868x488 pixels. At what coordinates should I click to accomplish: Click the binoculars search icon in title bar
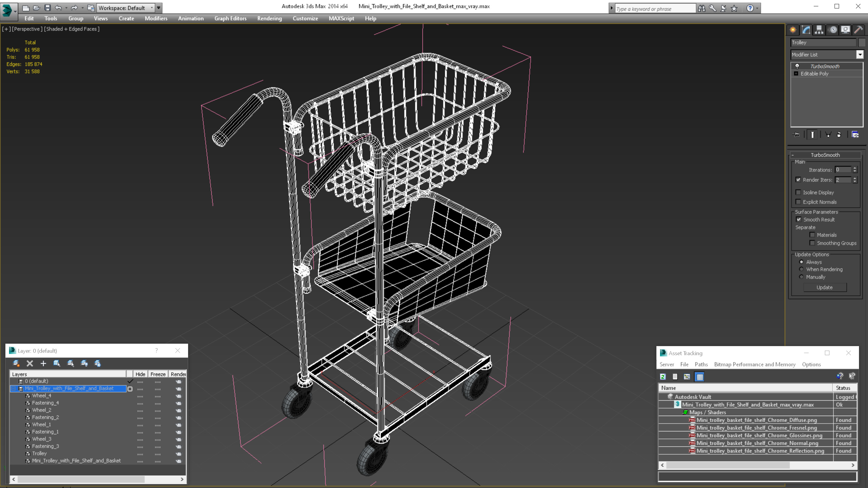702,8
